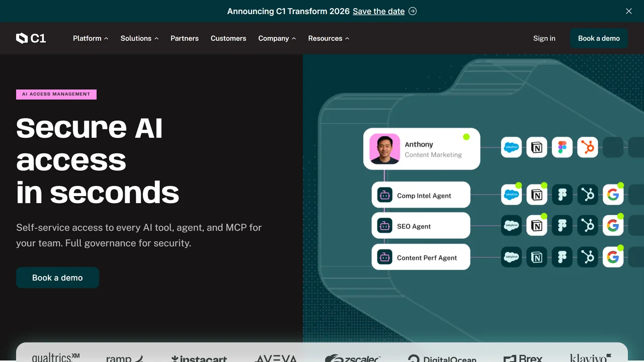Click Notion icon in Comp Intel Agent row

537,195
